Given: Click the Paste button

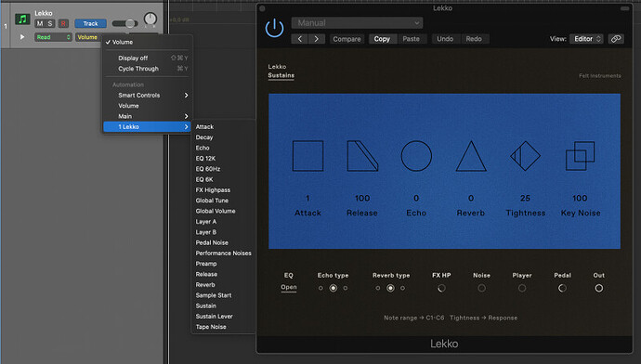Looking at the screenshot, I should [412, 39].
